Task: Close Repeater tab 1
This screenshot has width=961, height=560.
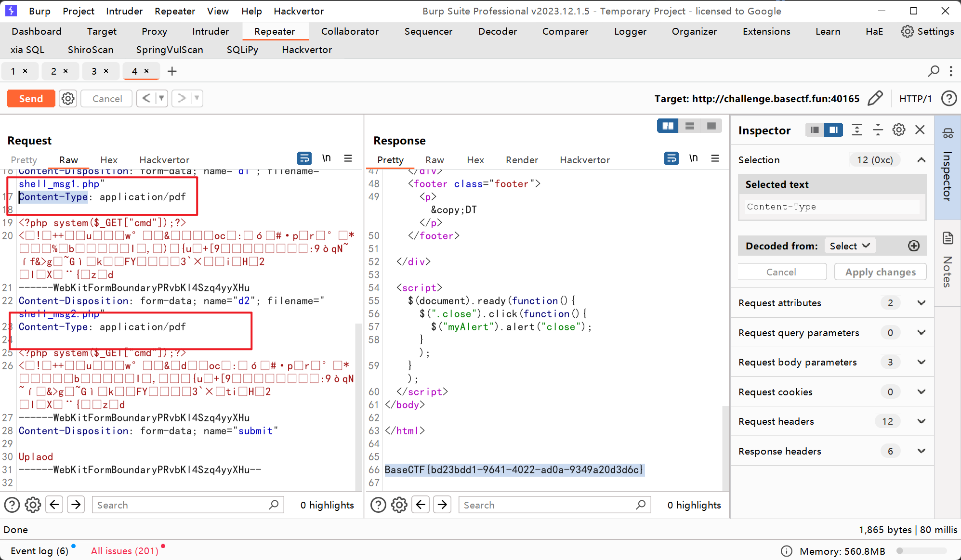Action: tap(25, 71)
